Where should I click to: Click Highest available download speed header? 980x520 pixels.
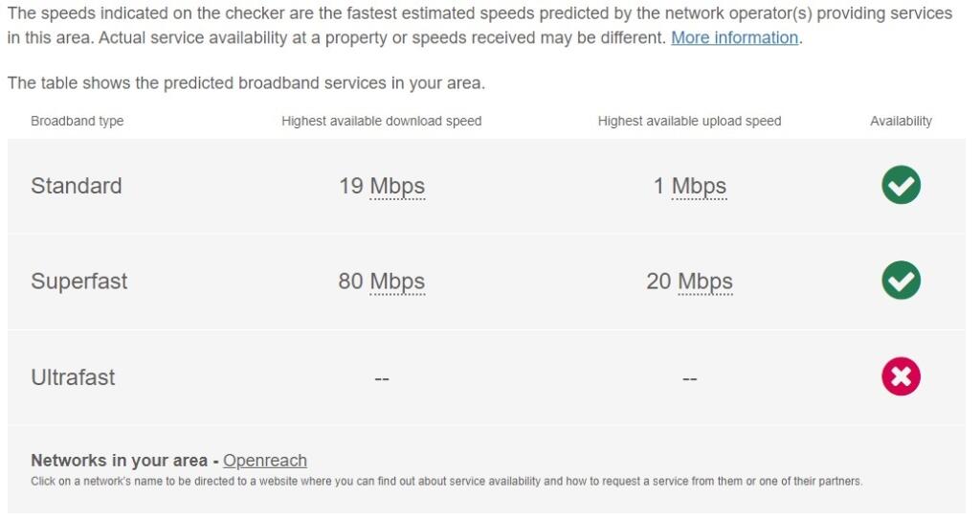pyautogui.click(x=381, y=121)
